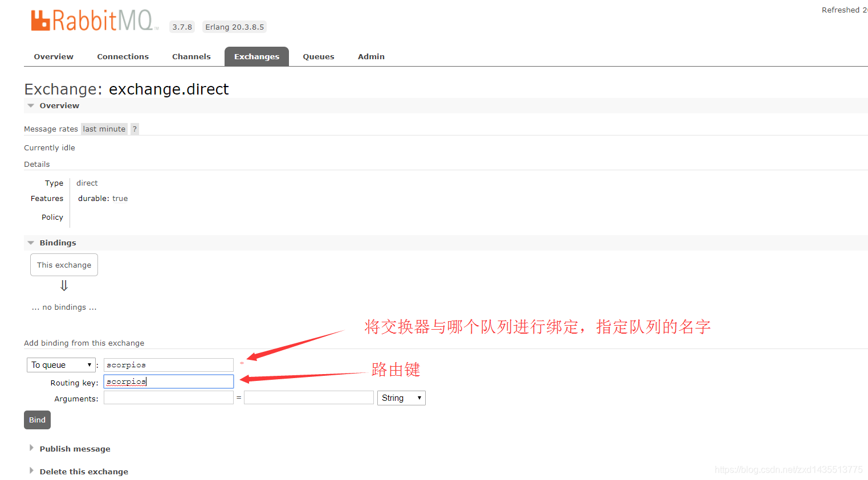Click the 'Policy' label
Viewport: 868px width, 480px height.
tap(52, 217)
